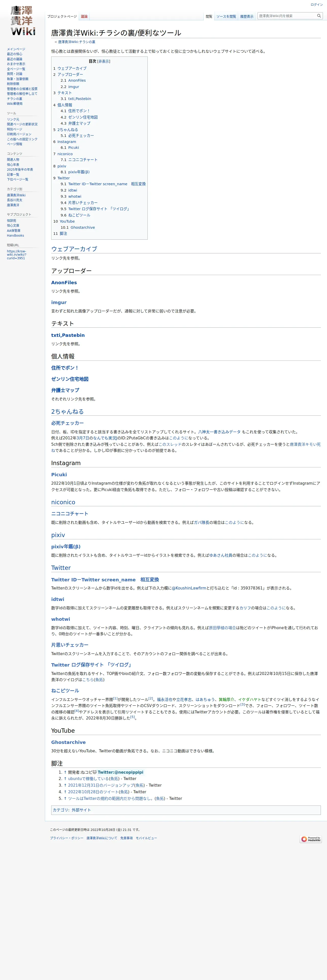Open the txti,Pastebin heading link
This screenshot has width=327, height=980.
(68, 335)
